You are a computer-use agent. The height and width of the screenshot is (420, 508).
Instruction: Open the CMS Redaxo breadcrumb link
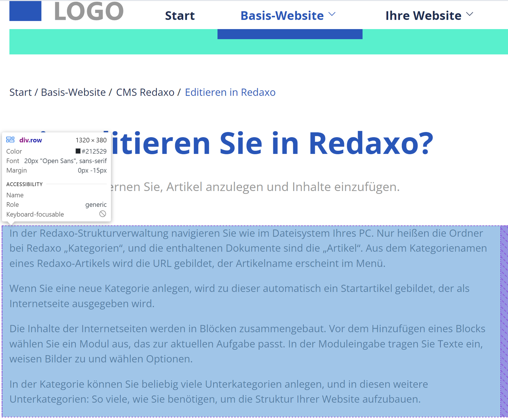145,92
